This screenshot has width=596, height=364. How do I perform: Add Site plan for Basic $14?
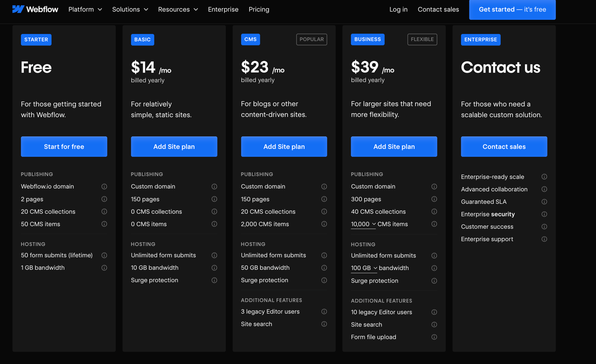(x=174, y=146)
